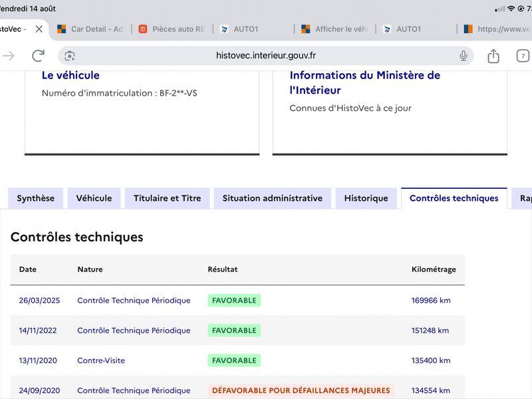Click the Contre-Visite entry
Screen dimensions: 532x399
coord(101,360)
